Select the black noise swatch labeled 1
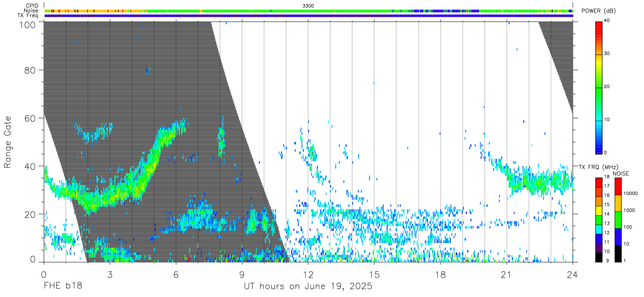The image size is (644, 297). [x=618, y=254]
